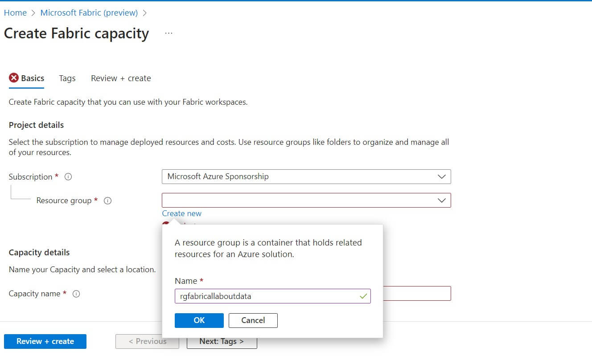
Task: Click the Resource group info icon
Action: coord(107,200)
